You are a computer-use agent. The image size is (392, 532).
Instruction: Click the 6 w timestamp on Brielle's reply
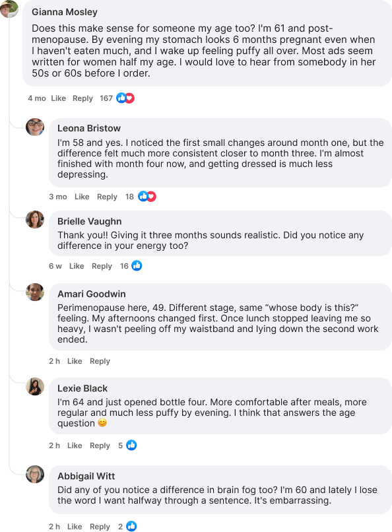tap(55, 267)
